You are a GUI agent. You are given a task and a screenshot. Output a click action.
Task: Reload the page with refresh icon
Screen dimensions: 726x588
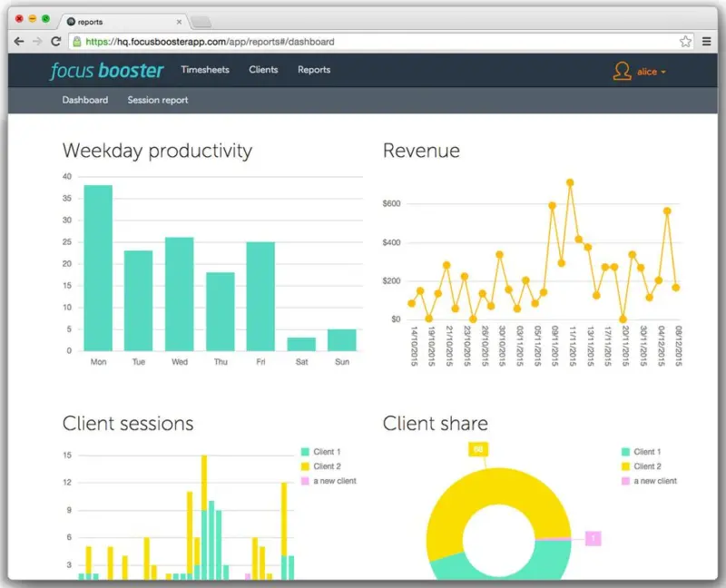[55, 42]
